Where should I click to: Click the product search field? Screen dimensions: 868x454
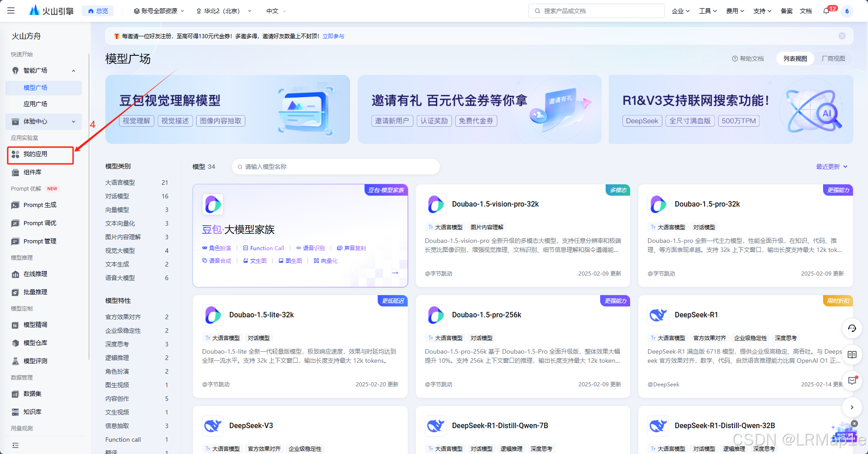tap(596, 11)
